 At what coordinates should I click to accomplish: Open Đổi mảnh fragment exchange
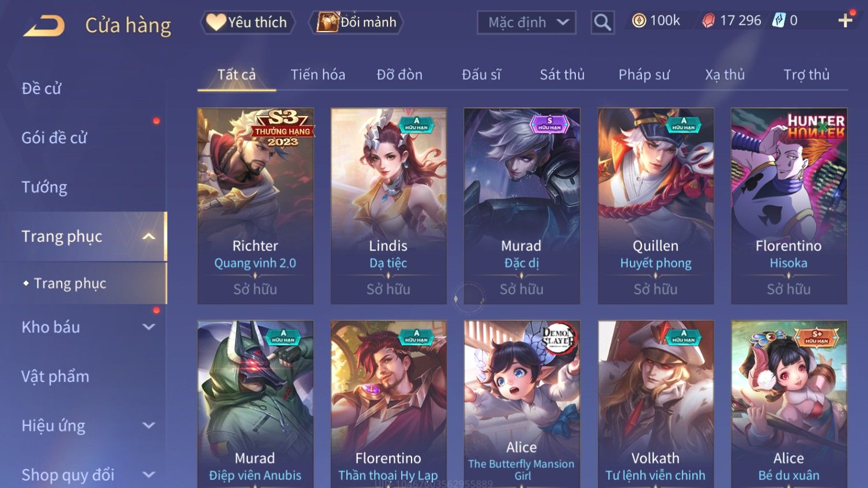pos(356,22)
